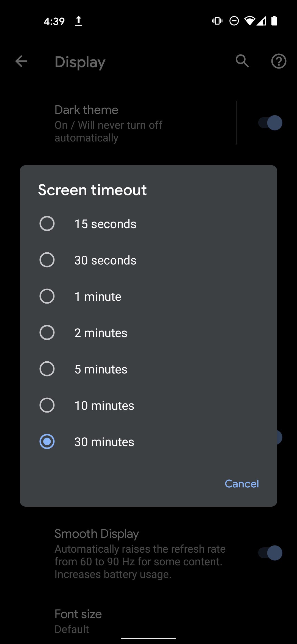Open the help icon in Display settings
This screenshot has height=644, width=297.
coord(279,61)
